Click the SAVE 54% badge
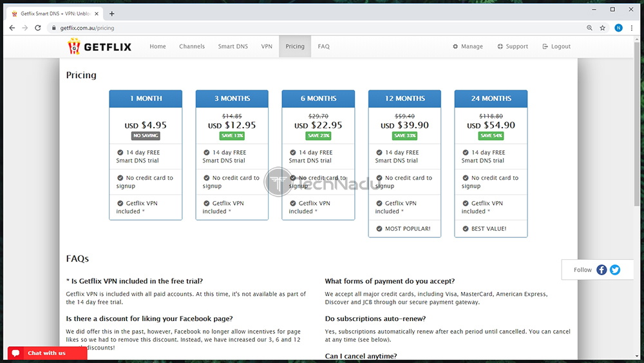Viewport: 644px width, 363px height. [x=491, y=135]
